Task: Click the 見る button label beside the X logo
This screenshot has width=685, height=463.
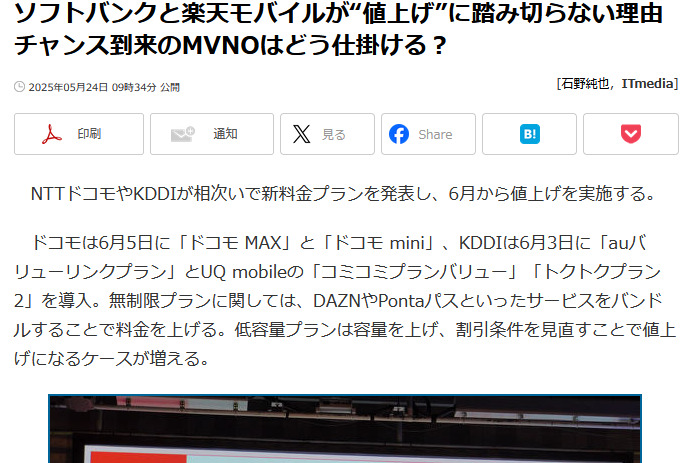Action: (334, 135)
